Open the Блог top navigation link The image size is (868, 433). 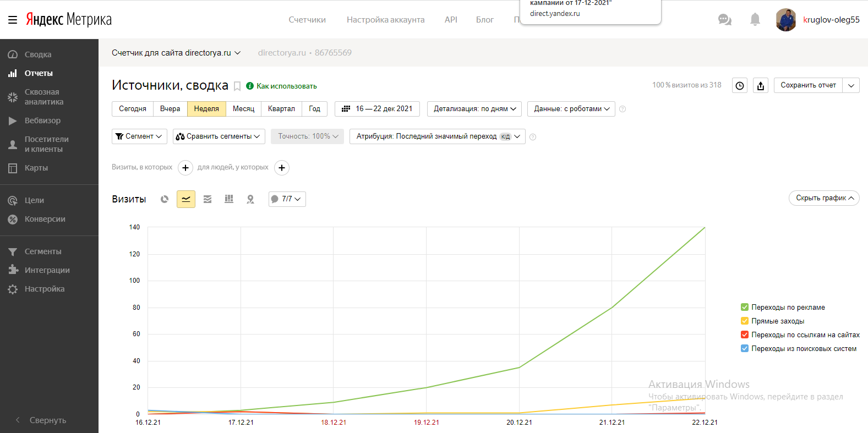point(485,20)
